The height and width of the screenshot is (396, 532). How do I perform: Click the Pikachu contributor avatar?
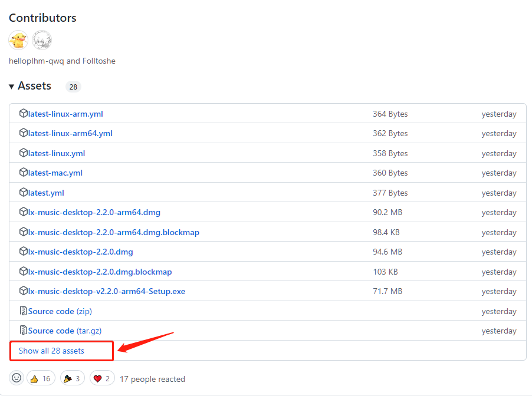click(18, 40)
